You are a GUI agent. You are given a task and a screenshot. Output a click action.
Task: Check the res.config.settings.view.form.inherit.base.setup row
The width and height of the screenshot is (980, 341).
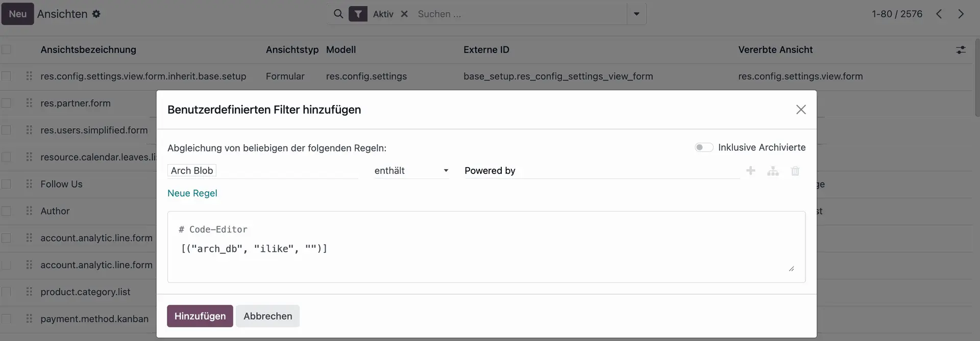(6, 76)
